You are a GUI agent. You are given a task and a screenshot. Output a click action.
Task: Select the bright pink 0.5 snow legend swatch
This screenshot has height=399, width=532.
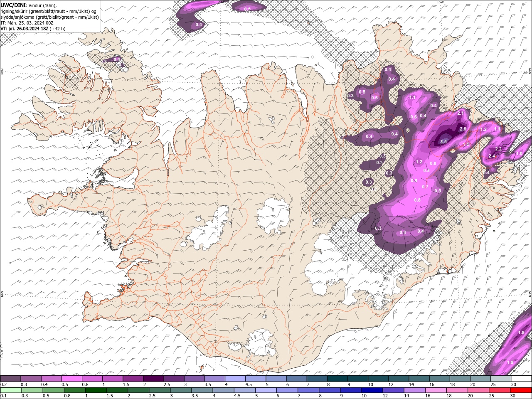pyautogui.click(x=72, y=378)
